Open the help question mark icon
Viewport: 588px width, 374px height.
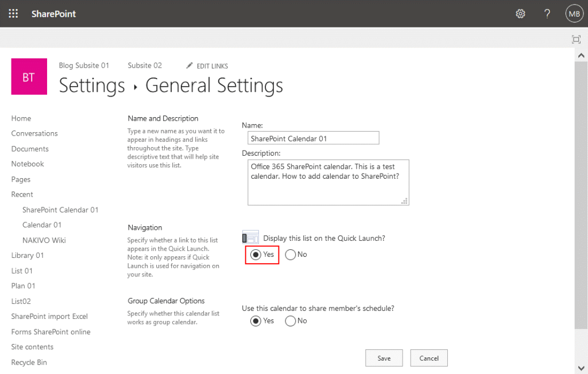coord(547,13)
